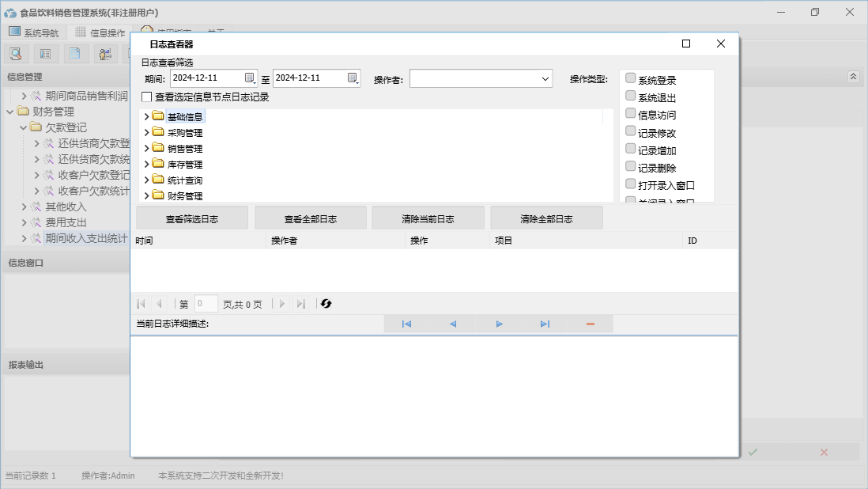
Task: Enable viewing logs for selected info node
Action: click(147, 97)
